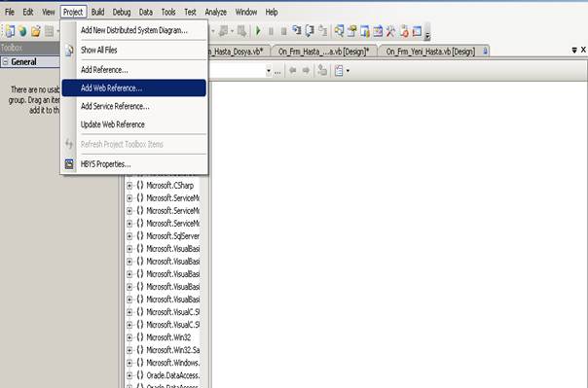Click the New Project toolbar icon
588x388 pixels.
pyautogui.click(x=10, y=31)
